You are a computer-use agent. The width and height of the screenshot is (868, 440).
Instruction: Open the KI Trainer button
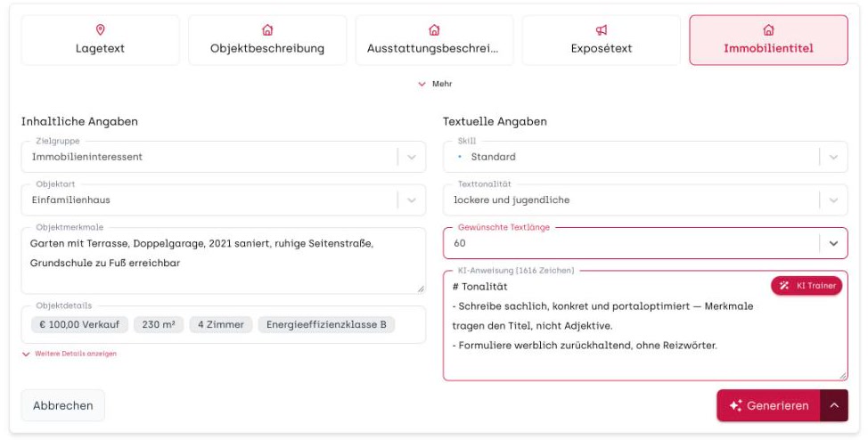pos(807,286)
